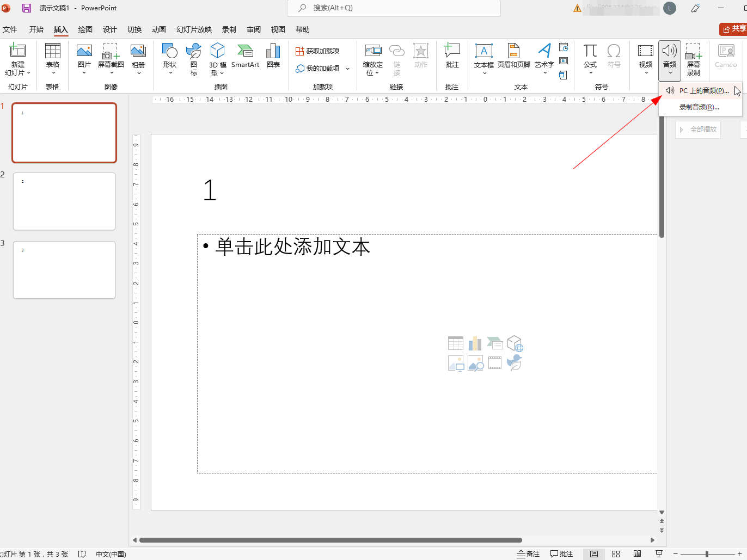Insert a 3D Model (3D 模型)
This screenshot has height=560, width=747.
pyautogui.click(x=217, y=59)
